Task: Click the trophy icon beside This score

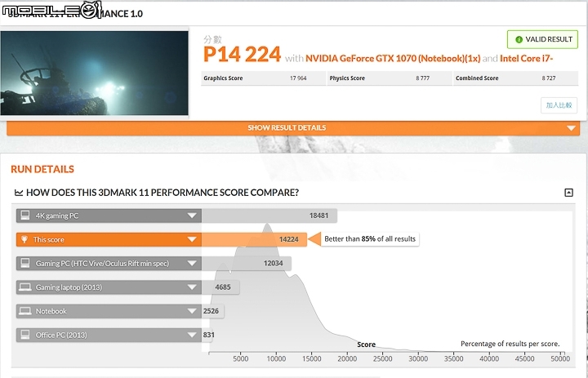Action: (x=24, y=239)
